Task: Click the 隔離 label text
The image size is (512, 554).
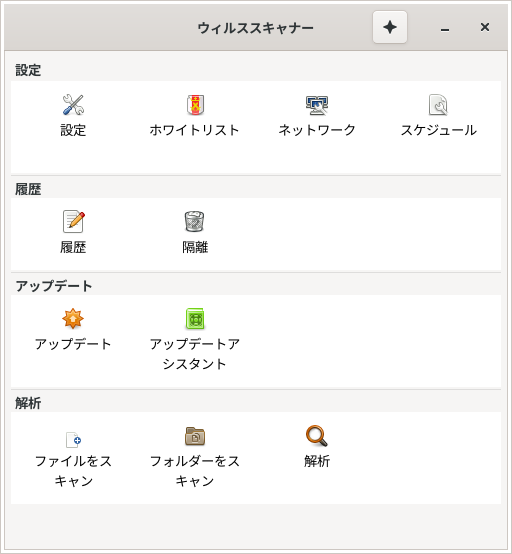Action: 195,247
